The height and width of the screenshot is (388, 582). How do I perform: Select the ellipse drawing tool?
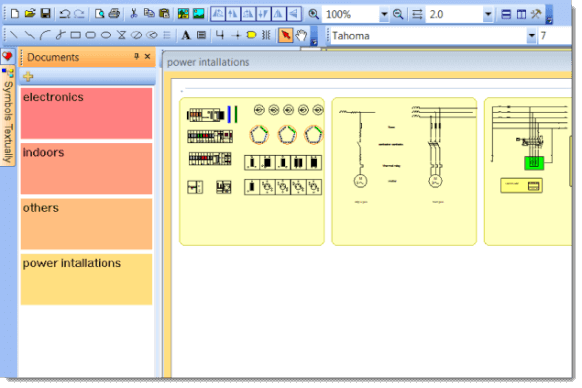tap(106, 35)
